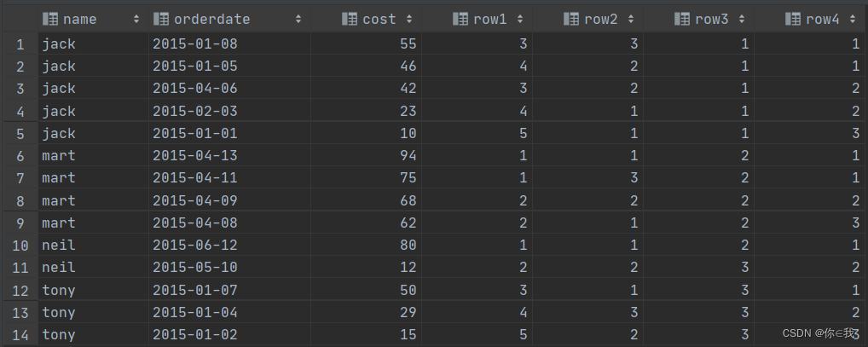
Task: Select the cost column header label
Action: pos(379,20)
